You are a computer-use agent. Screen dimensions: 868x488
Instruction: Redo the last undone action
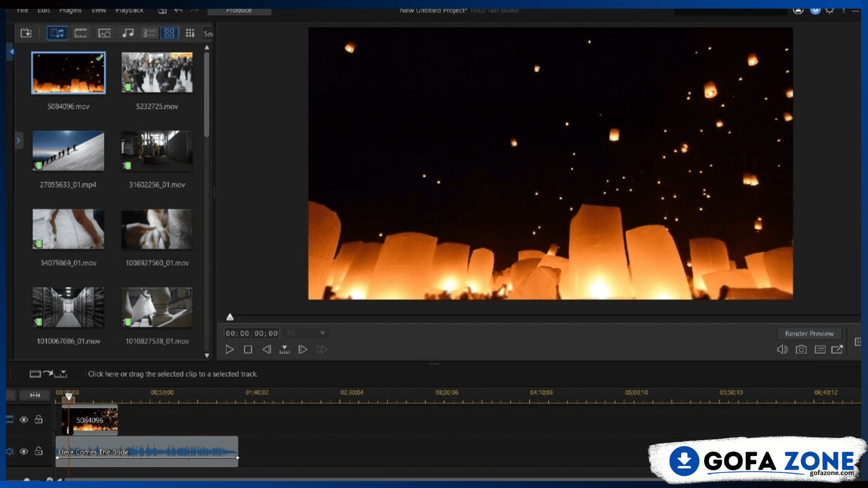tap(194, 10)
